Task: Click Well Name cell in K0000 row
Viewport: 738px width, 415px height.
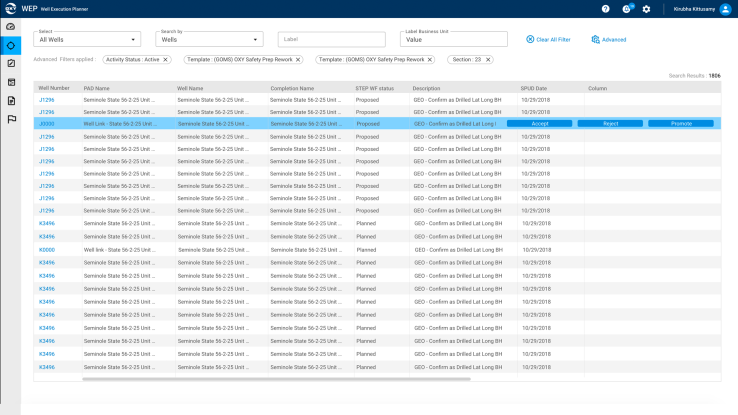Action: (x=214, y=250)
